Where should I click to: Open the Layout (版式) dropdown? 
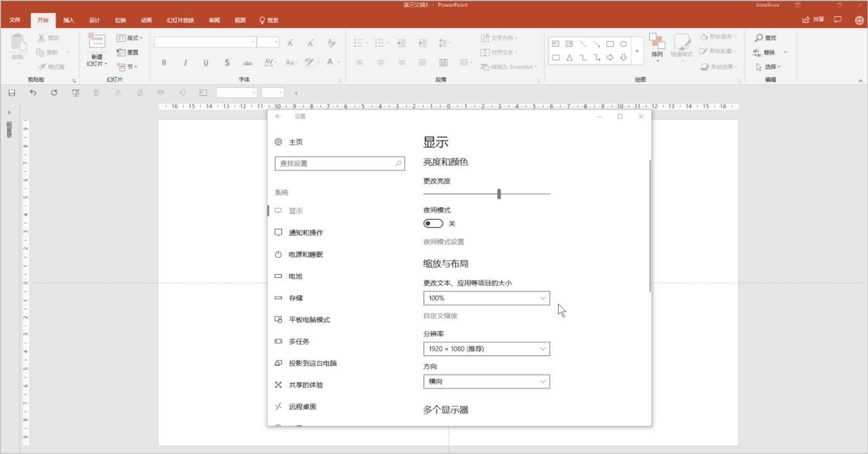click(130, 38)
